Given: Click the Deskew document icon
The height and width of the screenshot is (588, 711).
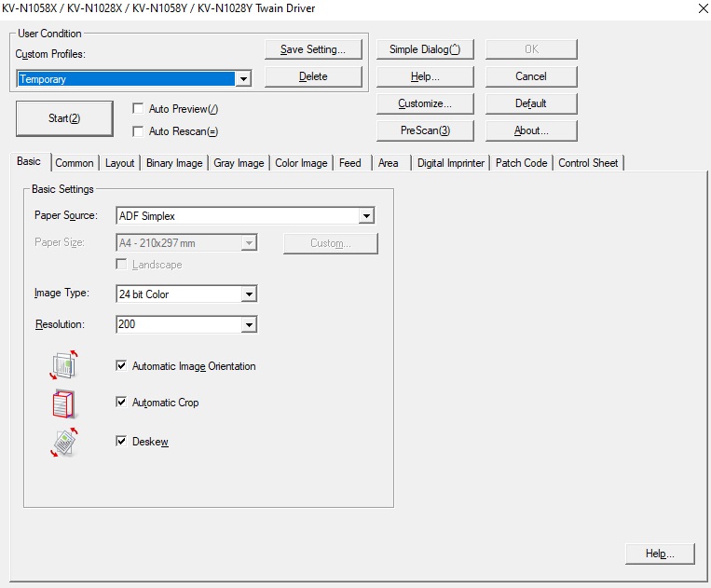Looking at the screenshot, I should click(63, 442).
